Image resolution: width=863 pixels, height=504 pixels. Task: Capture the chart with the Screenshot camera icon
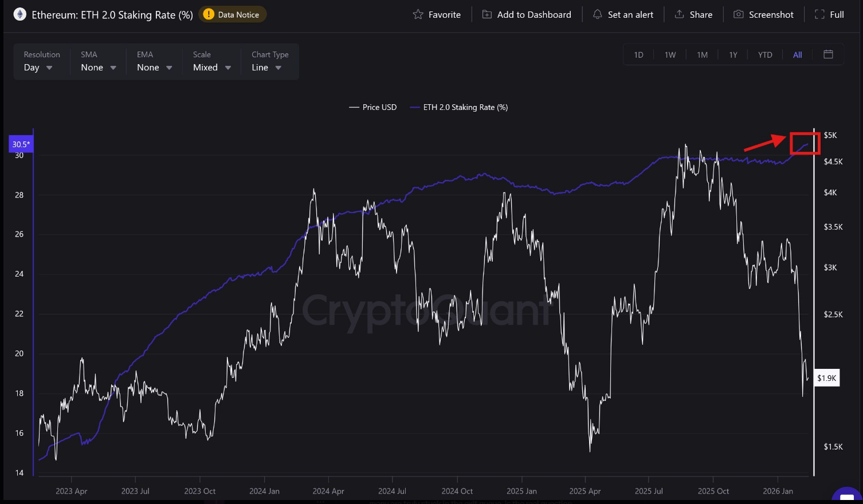coord(738,14)
